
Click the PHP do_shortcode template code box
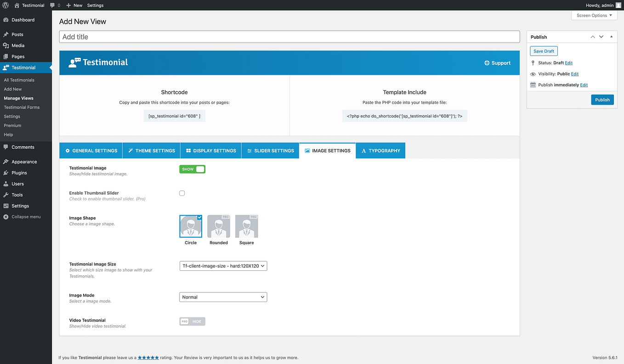[x=404, y=116]
